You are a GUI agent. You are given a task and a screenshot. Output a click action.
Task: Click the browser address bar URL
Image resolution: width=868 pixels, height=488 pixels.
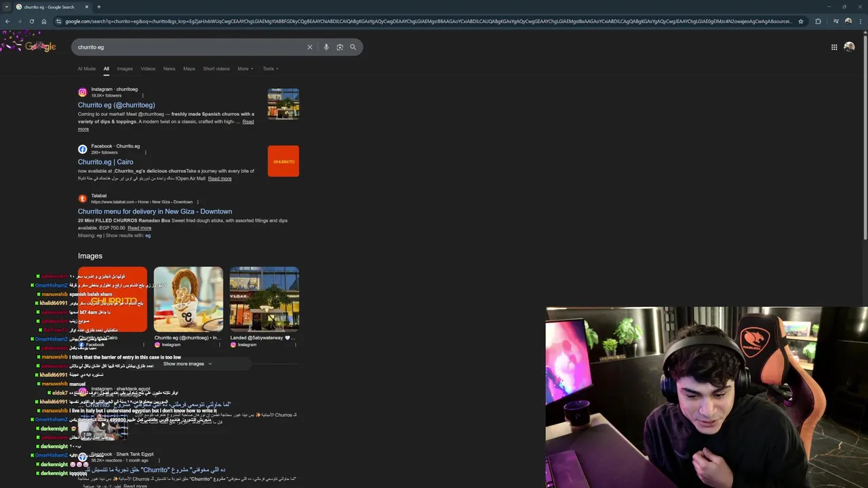click(x=427, y=21)
